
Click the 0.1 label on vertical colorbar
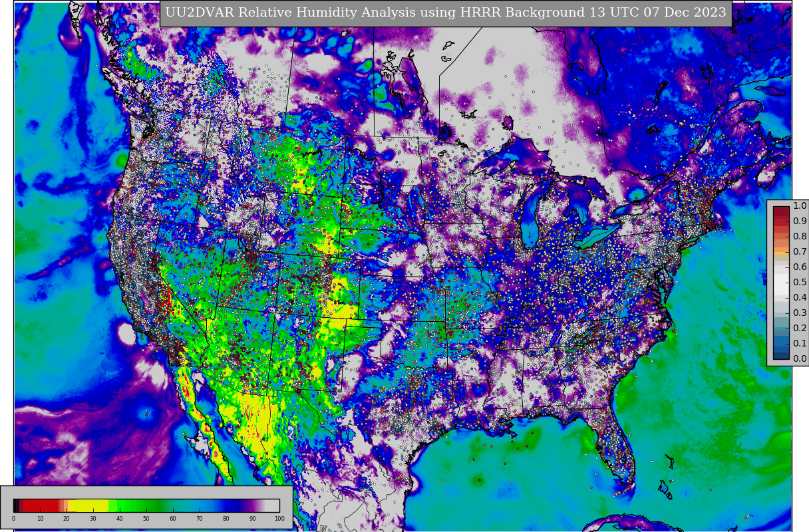[x=800, y=344]
